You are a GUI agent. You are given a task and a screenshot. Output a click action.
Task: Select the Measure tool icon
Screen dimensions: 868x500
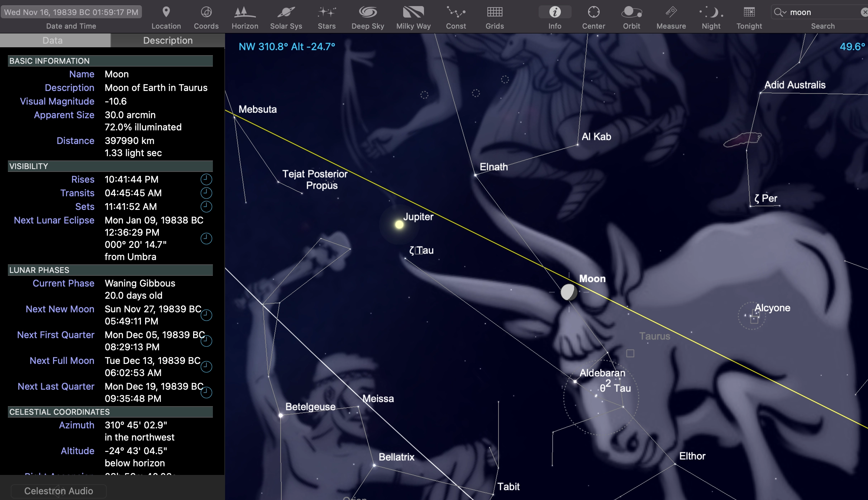point(671,13)
